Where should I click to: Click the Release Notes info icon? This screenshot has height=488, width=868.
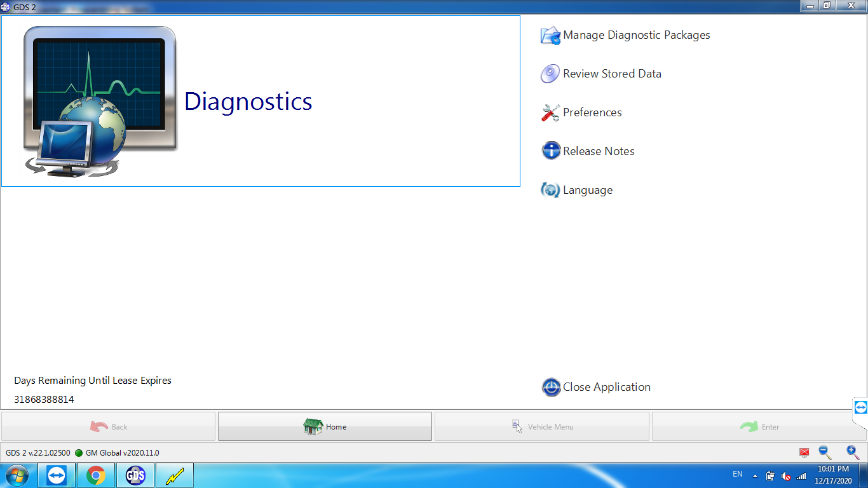pos(550,151)
